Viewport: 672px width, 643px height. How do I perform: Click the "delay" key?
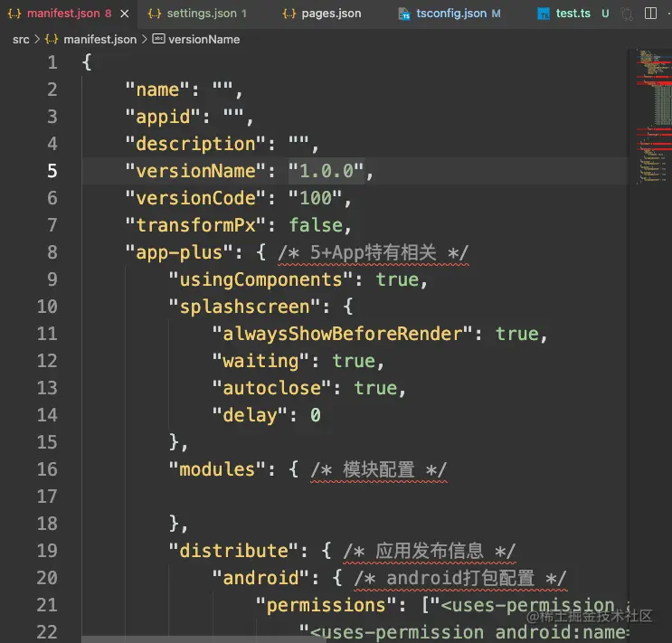(x=250, y=415)
